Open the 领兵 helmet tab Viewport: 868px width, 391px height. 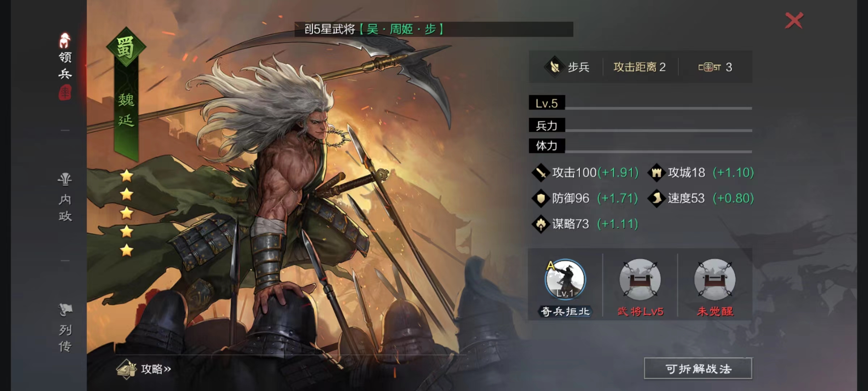tap(65, 57)
